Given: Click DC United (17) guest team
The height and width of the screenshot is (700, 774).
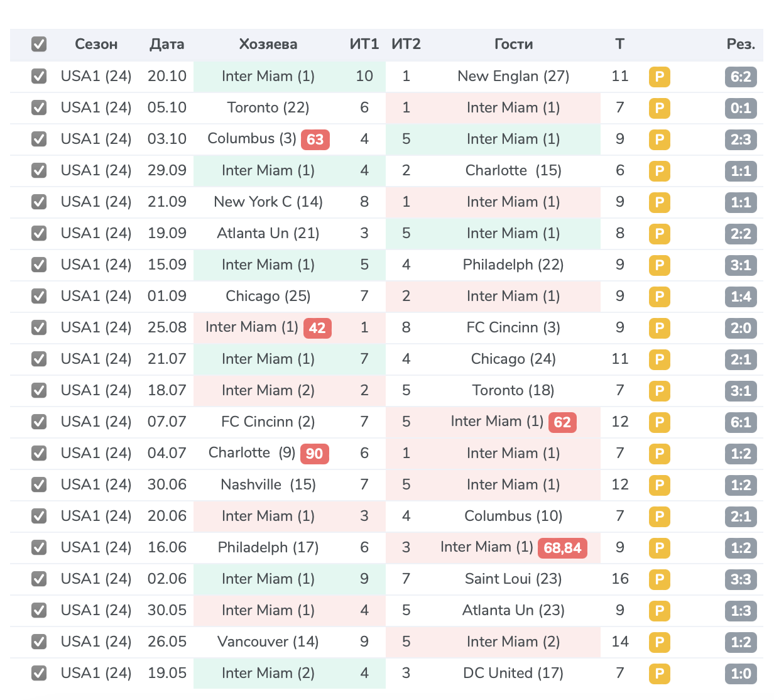Looking at the screenshot, I should coord(513,673).
